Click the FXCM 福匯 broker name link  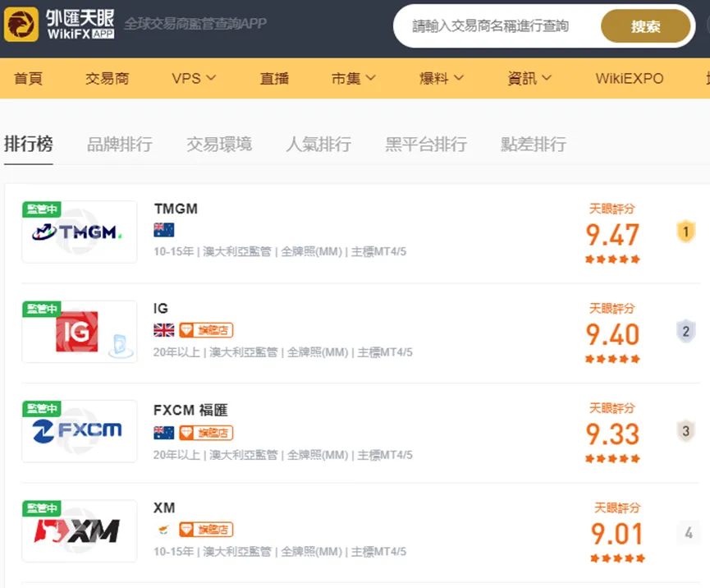[x=190, y=410]
